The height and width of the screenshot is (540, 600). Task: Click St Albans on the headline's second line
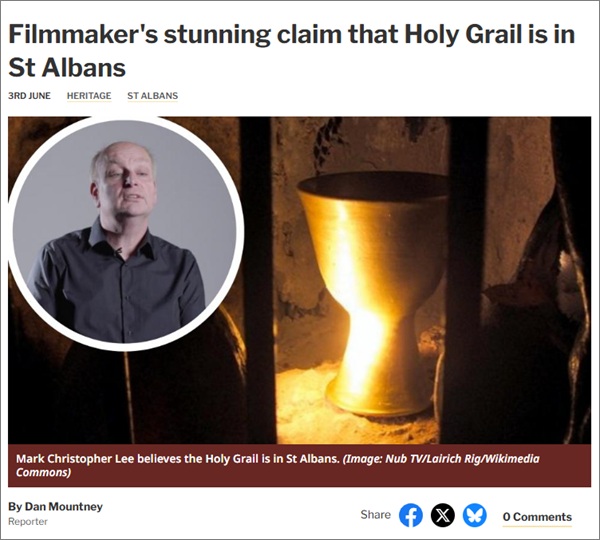pos(67,68)
